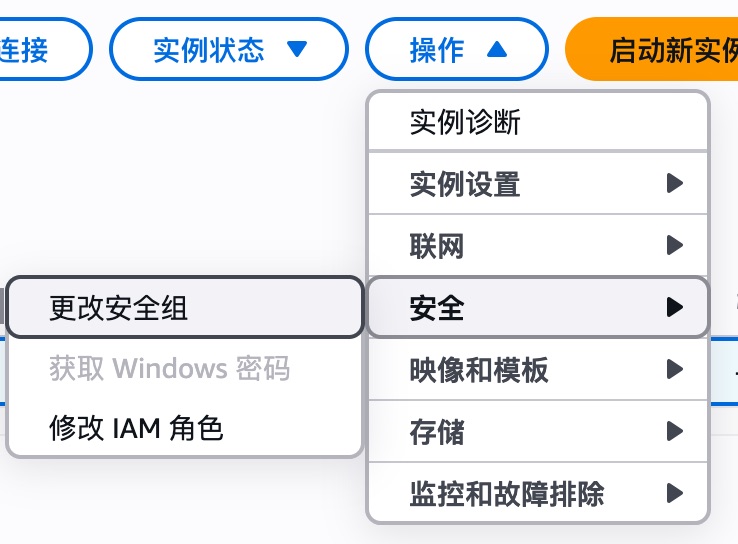Collapse the 操作 dropdown menu
The height and width of the screenshot is (544, 738).
pyautogui.click(x=457, y=48)
